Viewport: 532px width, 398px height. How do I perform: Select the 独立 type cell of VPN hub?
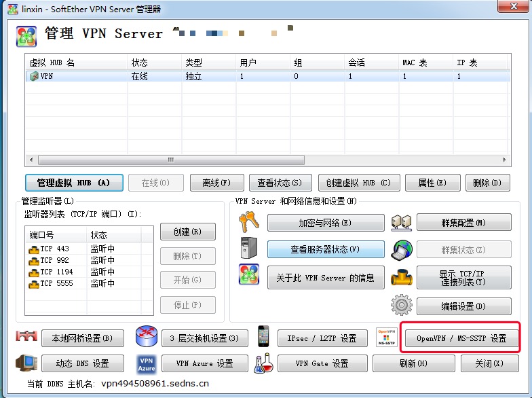[209, 76]
